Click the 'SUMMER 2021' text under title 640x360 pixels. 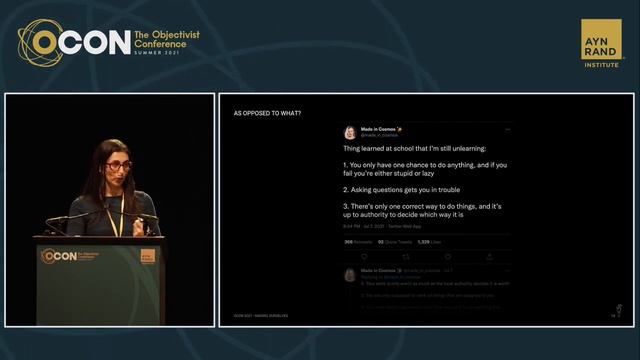tap(157, 53)
